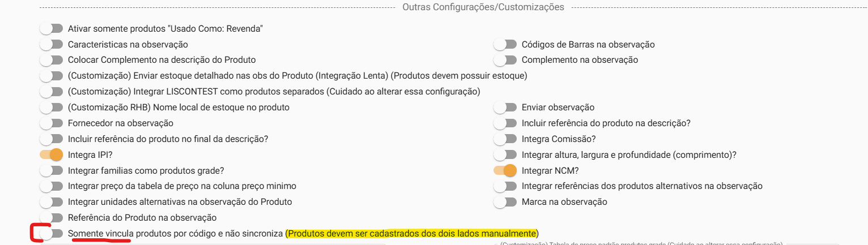Switch on 'Enviar observação'
868x245 pixels.
click(505, 108)
